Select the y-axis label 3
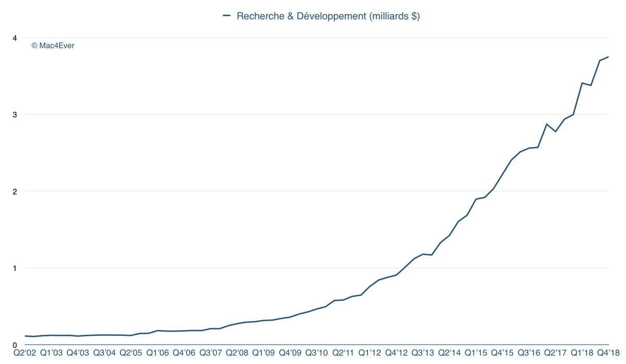Viewport: 626px width, 364px height. tap(15, 115)
